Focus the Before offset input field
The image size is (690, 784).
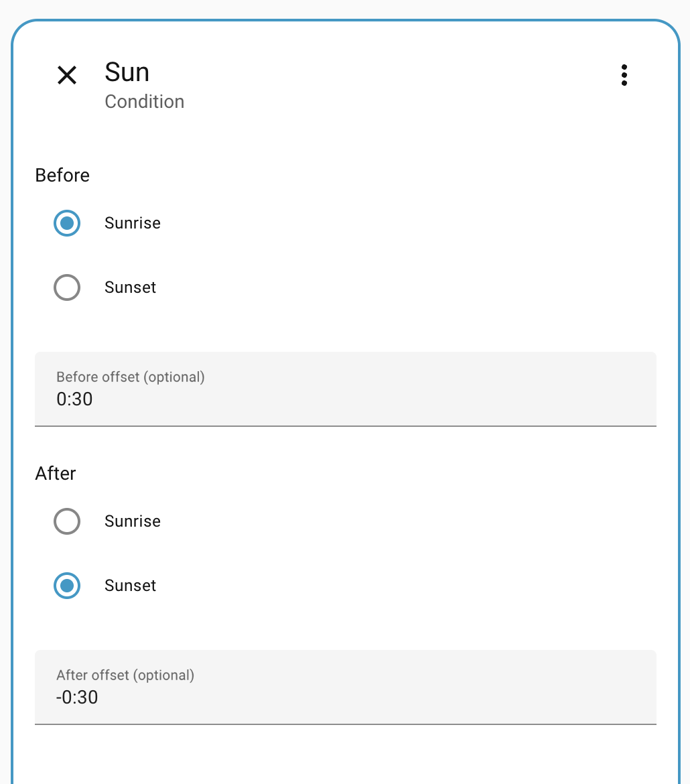pos(345,389)
